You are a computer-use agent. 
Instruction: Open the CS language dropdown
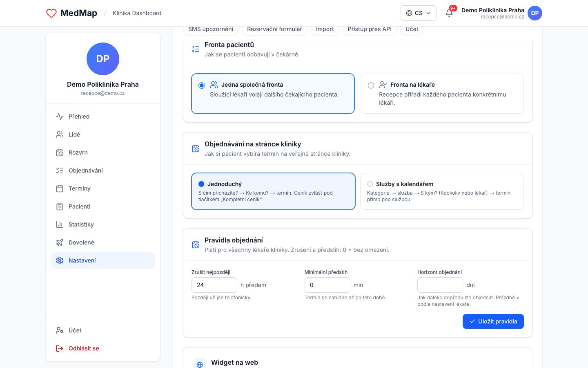pyautogui.click(x=419, y=13)
